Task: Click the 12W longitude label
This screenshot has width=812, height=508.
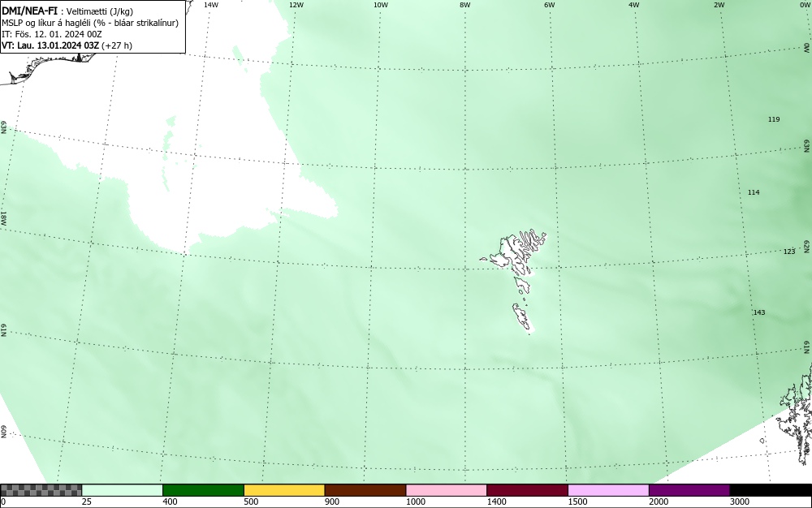Action: tap(296, 5)
